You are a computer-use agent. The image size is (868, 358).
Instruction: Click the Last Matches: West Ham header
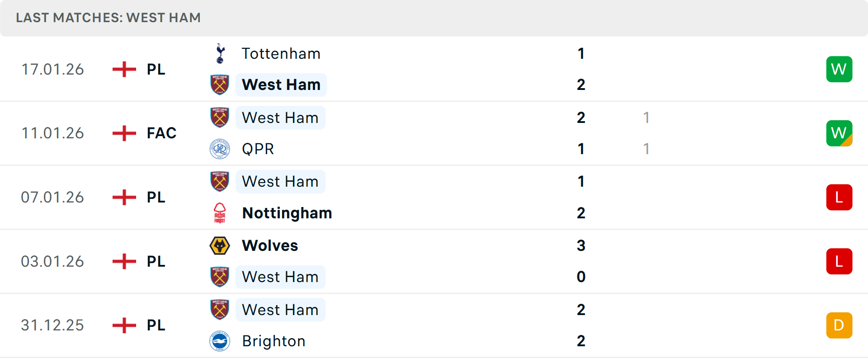pyautogui.click(x=108, y=18)
